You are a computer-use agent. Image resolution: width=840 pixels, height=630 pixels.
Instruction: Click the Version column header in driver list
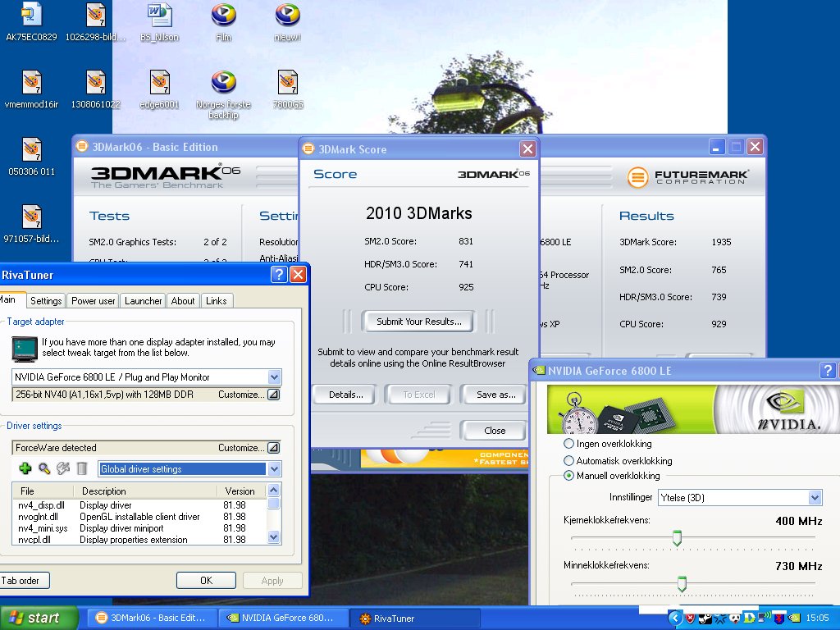[x=240, y=491]
